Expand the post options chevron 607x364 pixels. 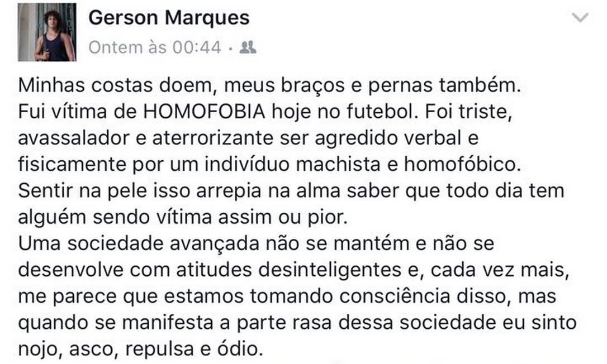pyautogui.click(x=581, y=18)
